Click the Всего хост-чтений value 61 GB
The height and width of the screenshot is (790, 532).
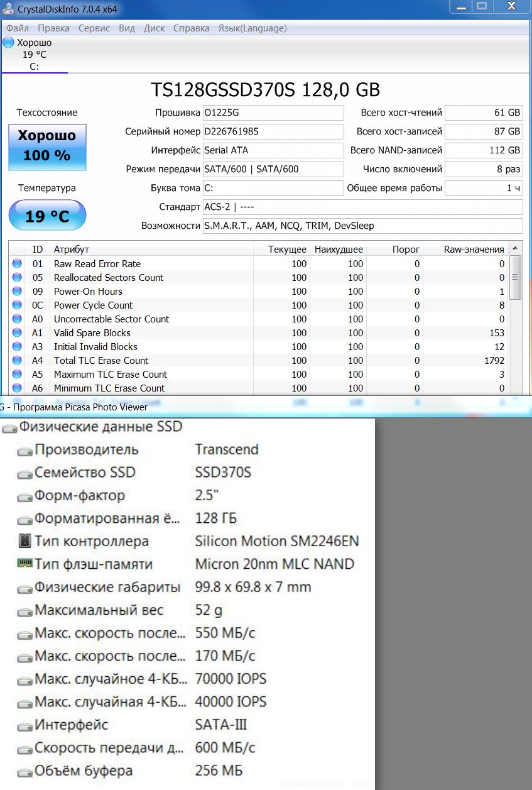(484, 112)
